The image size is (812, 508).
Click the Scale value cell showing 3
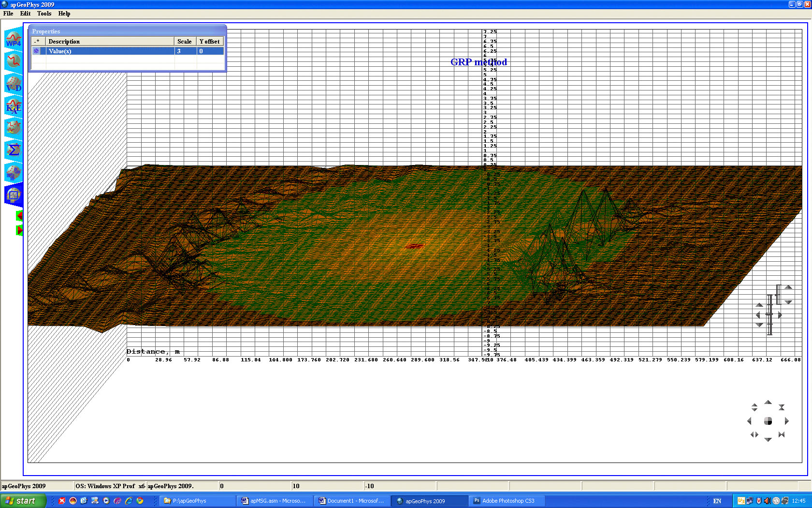[185, 51]
